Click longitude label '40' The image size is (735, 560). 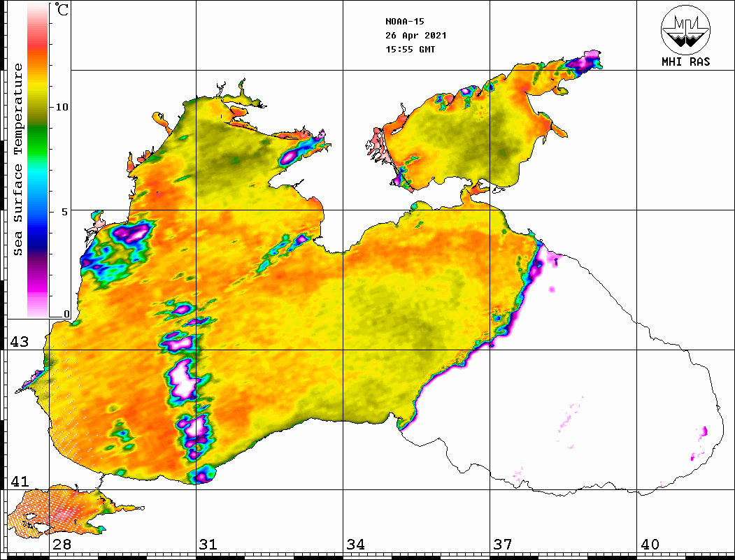650,545
